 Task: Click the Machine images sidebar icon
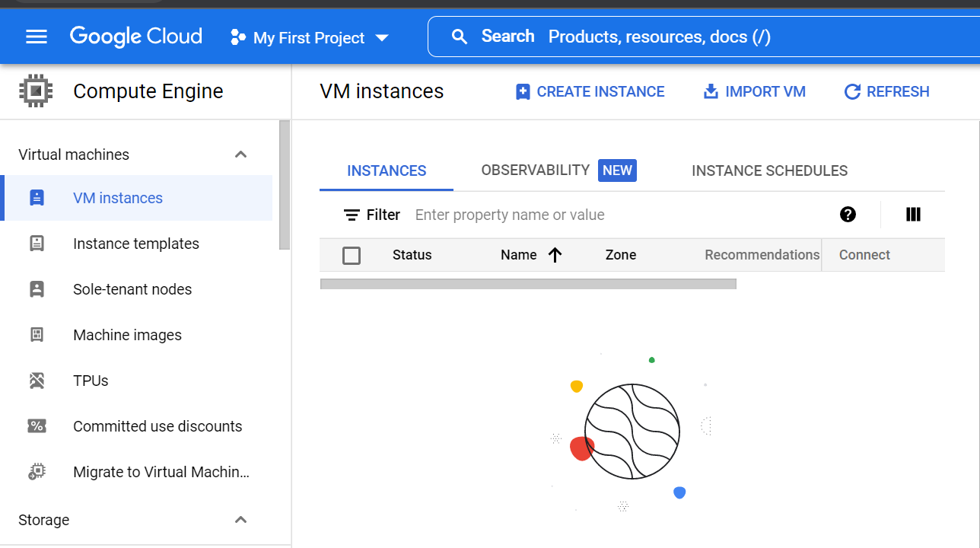tap(37, 335)
